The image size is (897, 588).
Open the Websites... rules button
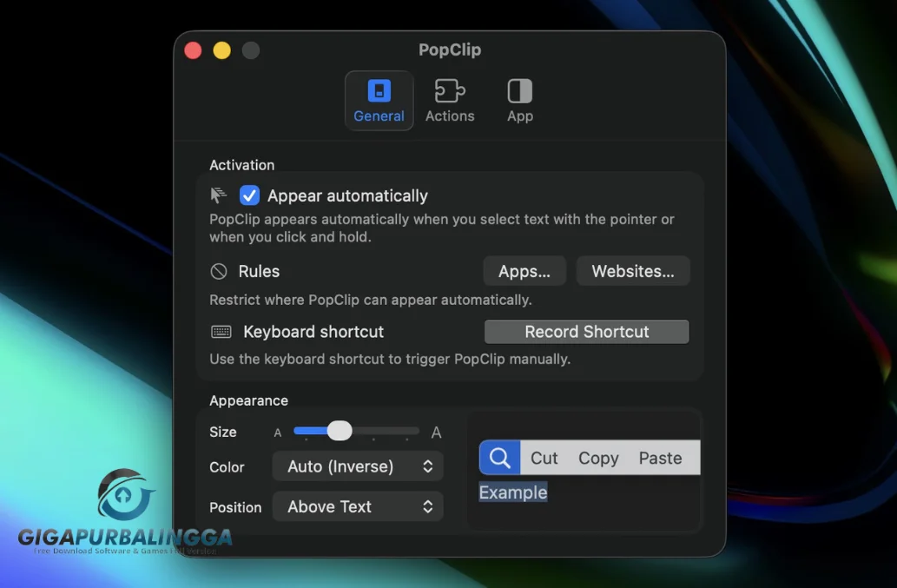(633, 271)
